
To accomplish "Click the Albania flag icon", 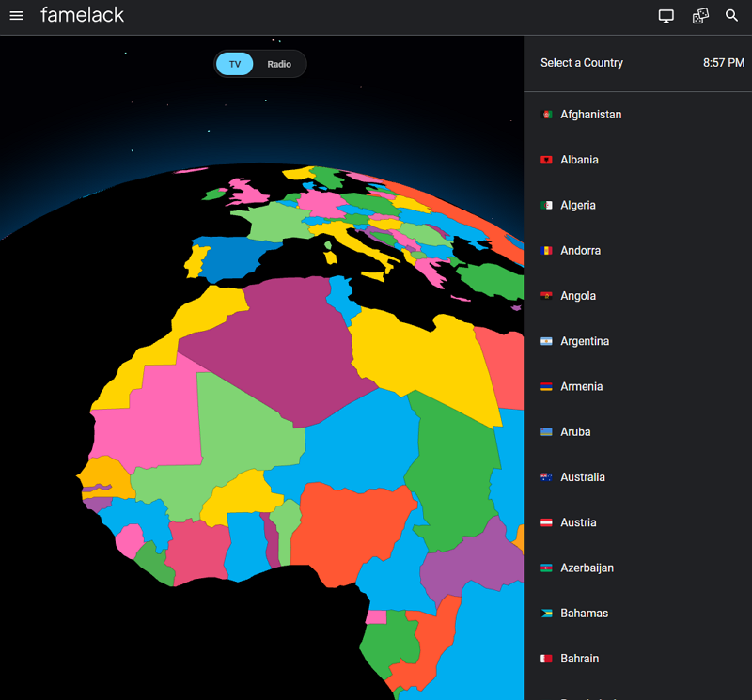I will (546, 160).
